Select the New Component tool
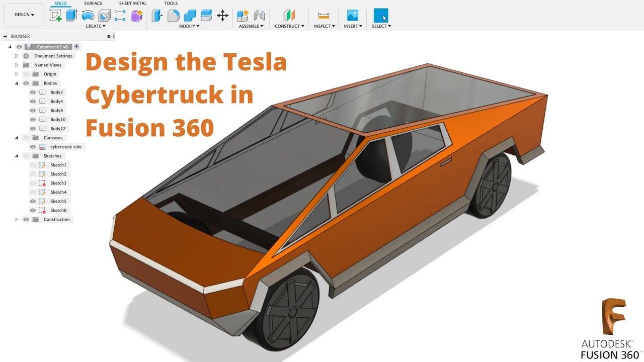Viewport: 644px width, 362px height. click(243, 16)
